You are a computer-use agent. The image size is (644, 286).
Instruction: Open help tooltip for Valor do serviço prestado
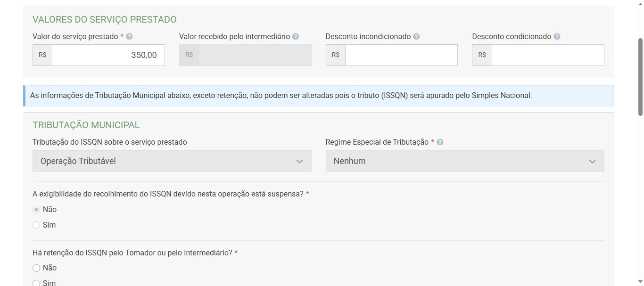tap(130, 36)
